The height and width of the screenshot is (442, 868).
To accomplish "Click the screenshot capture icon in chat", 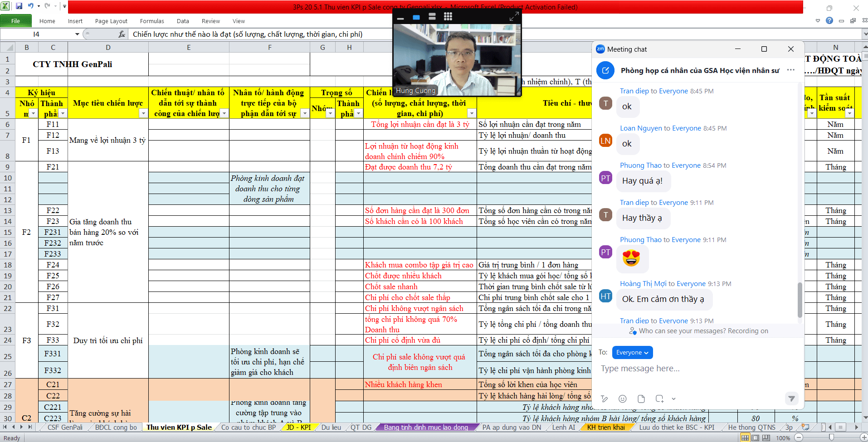I will (659, 399).
